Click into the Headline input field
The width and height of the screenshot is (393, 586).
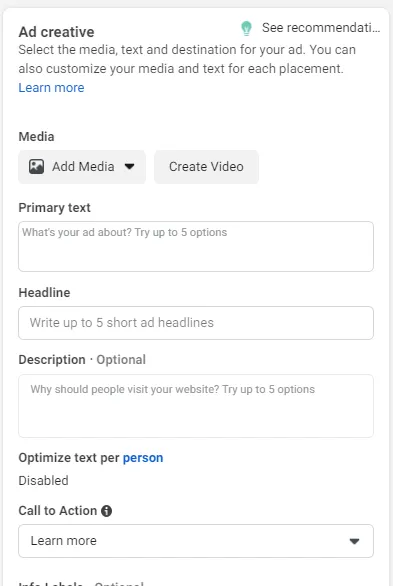(x=196, y=323)
